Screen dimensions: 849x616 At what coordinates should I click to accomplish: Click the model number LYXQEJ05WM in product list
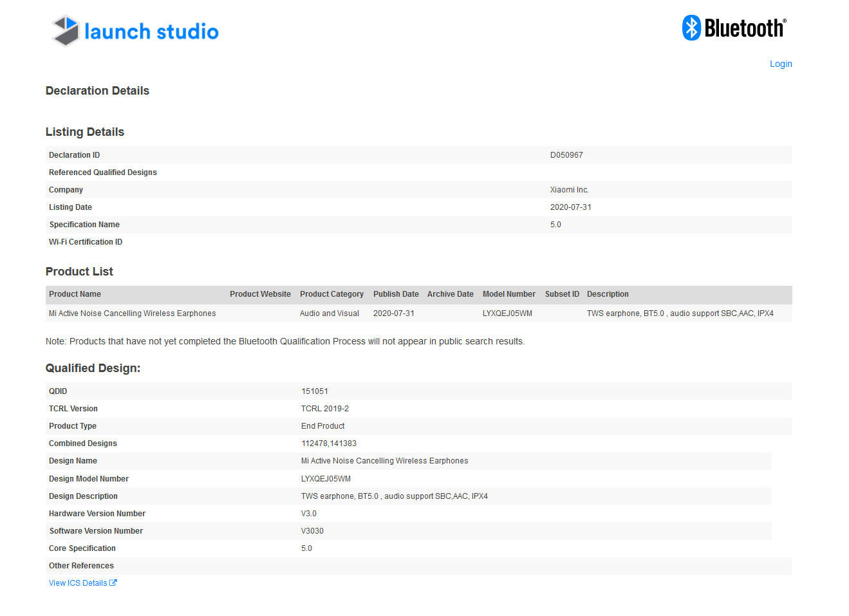(507, 313)
